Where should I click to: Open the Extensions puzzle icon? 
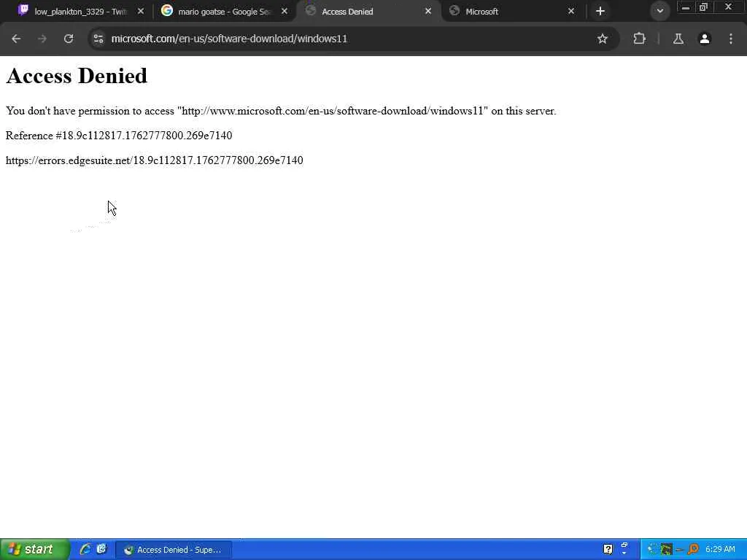(x=639, y=39)
